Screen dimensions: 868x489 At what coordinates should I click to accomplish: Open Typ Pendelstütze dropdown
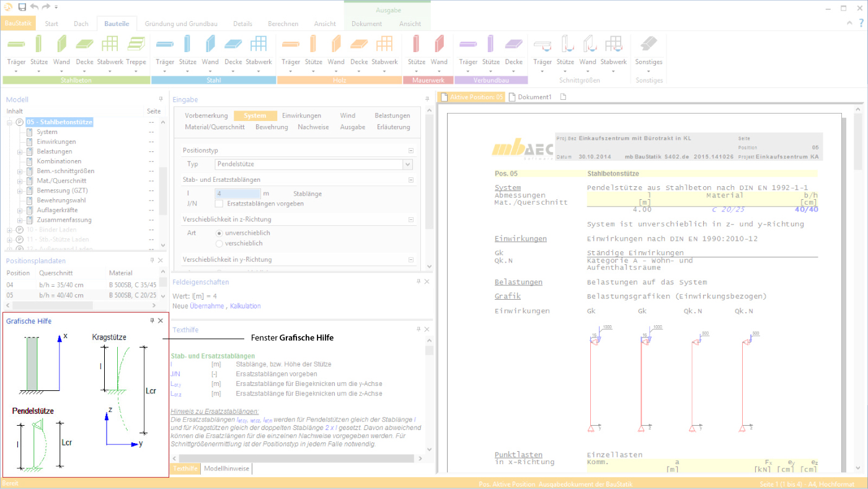click(x=407, y=164)
